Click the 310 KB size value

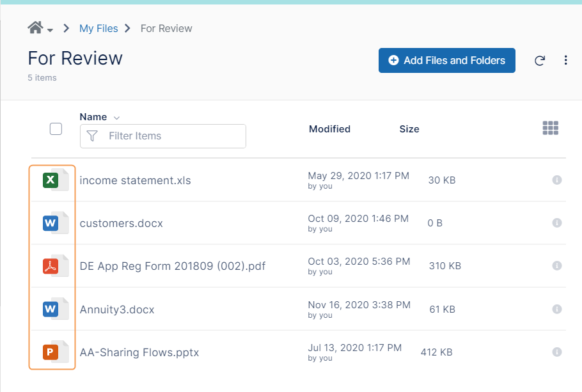(x=445, y=266)
